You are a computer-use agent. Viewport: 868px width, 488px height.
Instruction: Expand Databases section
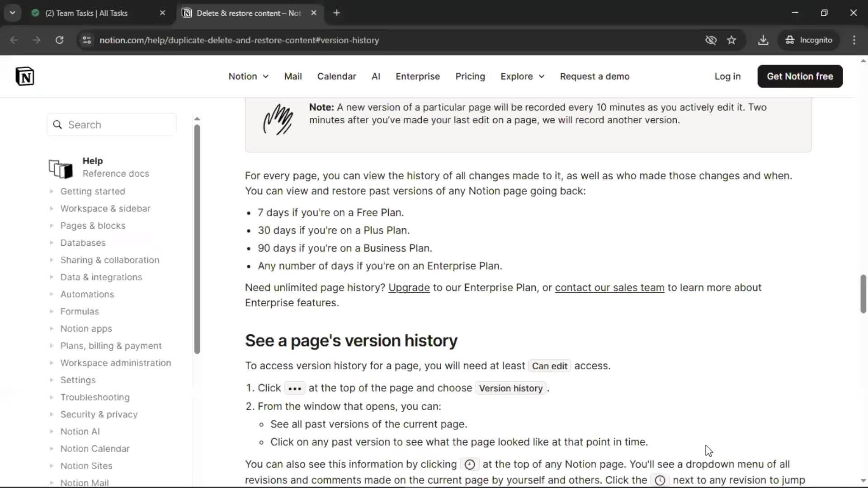click(83, 243)
